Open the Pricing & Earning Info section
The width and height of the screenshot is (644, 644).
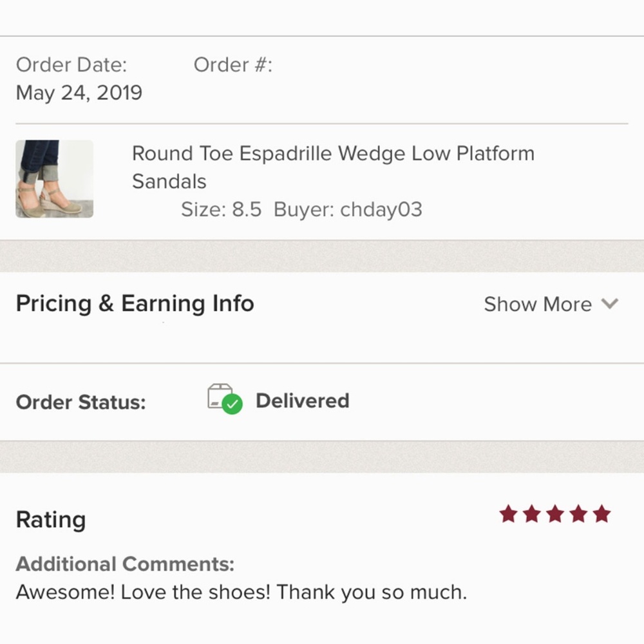click(x=135, y=303)
